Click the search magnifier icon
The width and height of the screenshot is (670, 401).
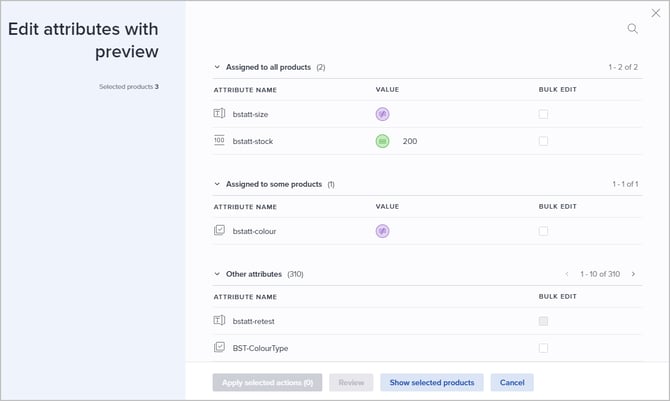coord(632,29)
